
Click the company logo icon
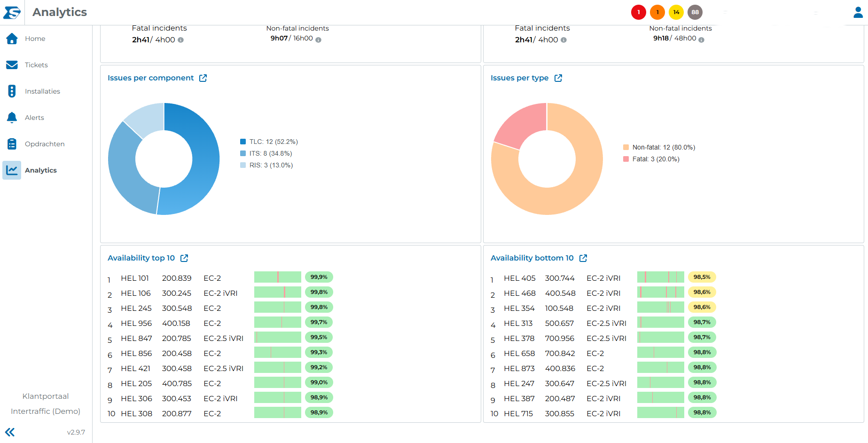pyautogui.click(x=12, y=12)
